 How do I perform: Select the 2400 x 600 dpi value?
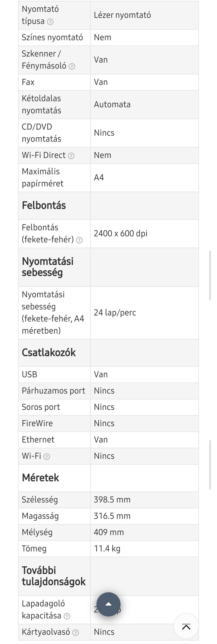click(121, 233)
